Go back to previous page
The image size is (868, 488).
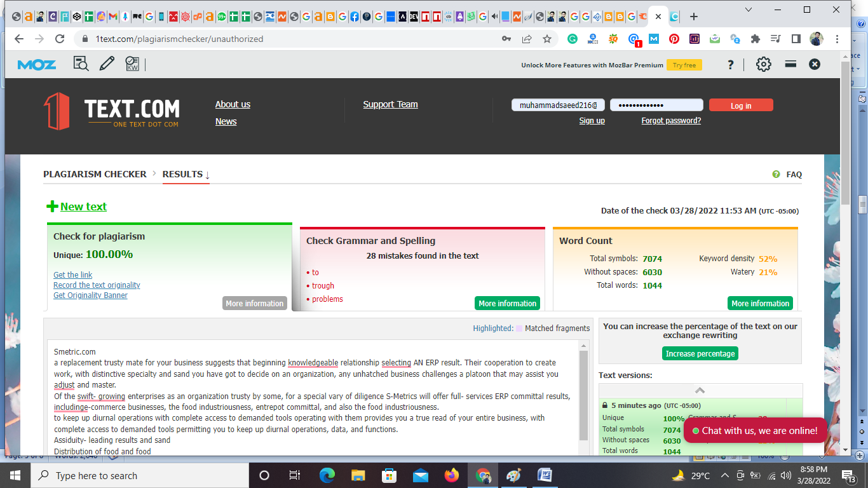(19, 39)
